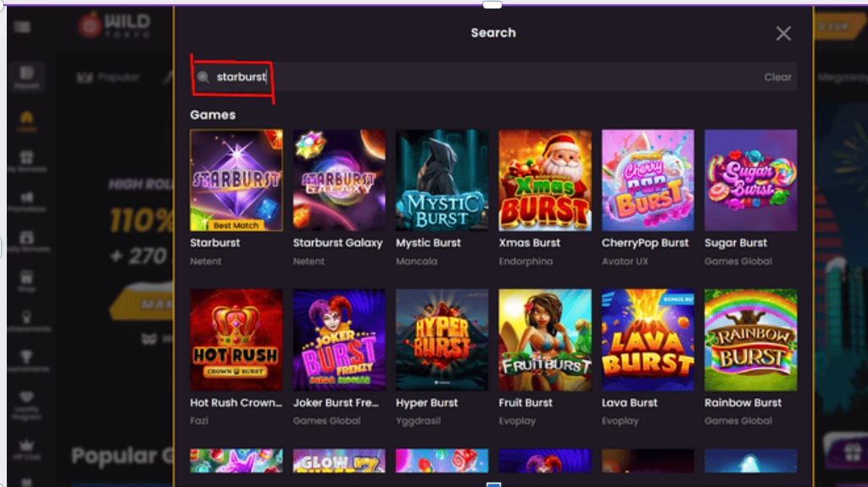The height and width of the screenshot is (487, 868).
Task: Click the 'Hyper Burst' title text
Action: click(x=427, y=403)
